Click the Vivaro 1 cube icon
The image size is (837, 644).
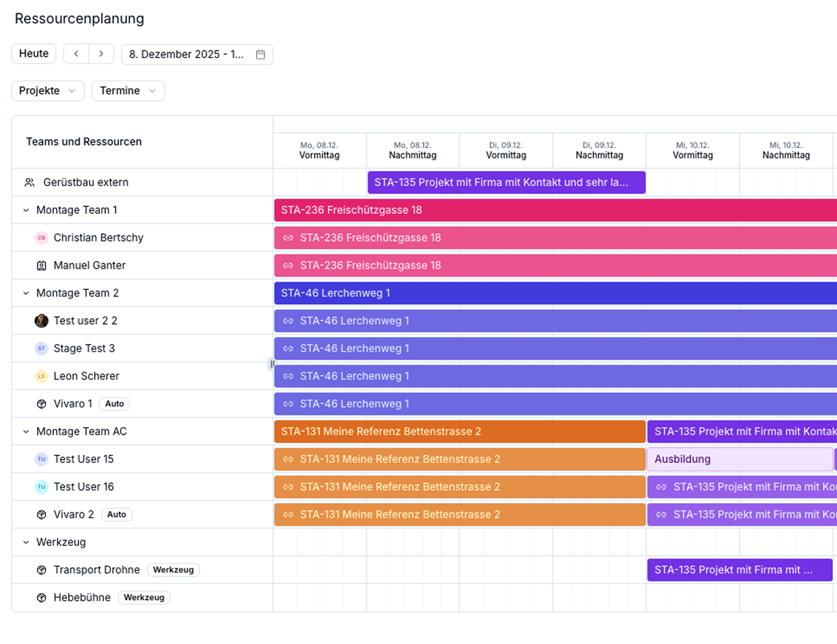[42, 404]
